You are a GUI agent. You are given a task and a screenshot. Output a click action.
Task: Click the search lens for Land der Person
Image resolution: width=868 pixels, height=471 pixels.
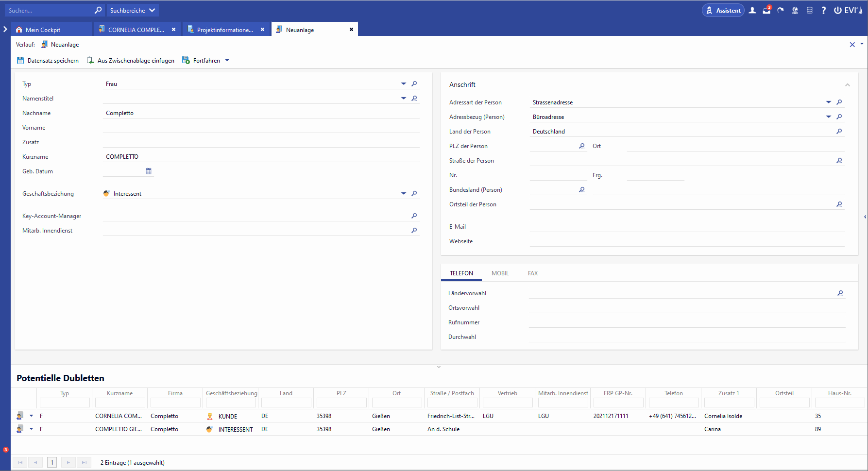click(x=839, y=132)
